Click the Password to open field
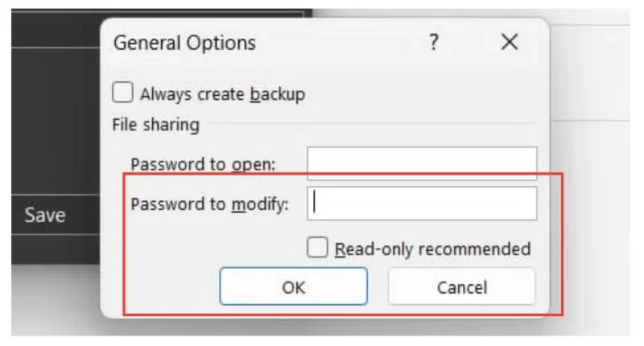Image resolution: width=644 pixels, height=346 pixels. 422,163
